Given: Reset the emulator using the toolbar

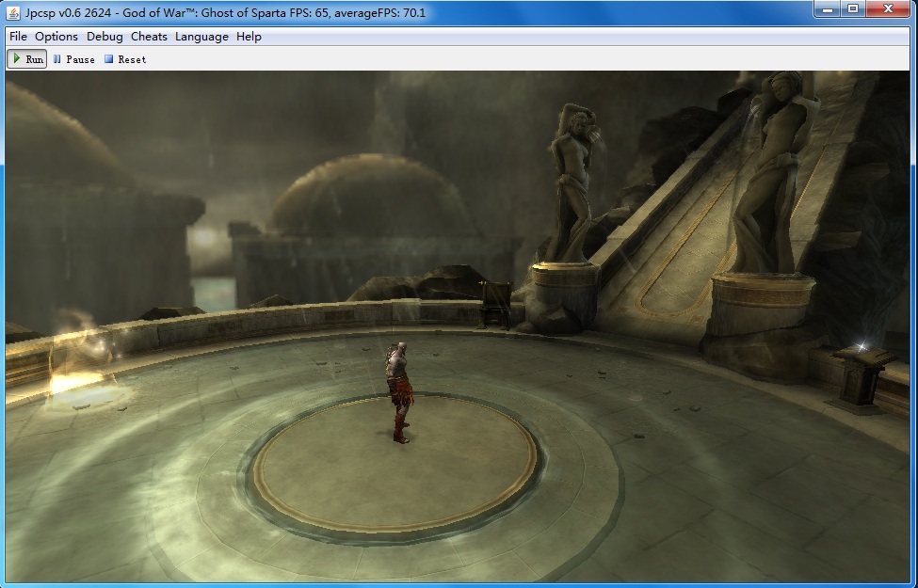Looking at the screenshot, I should [125, 59].
